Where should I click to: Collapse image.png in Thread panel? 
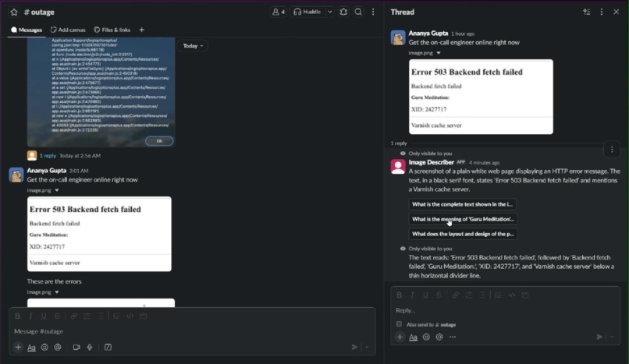click(439, 53)
